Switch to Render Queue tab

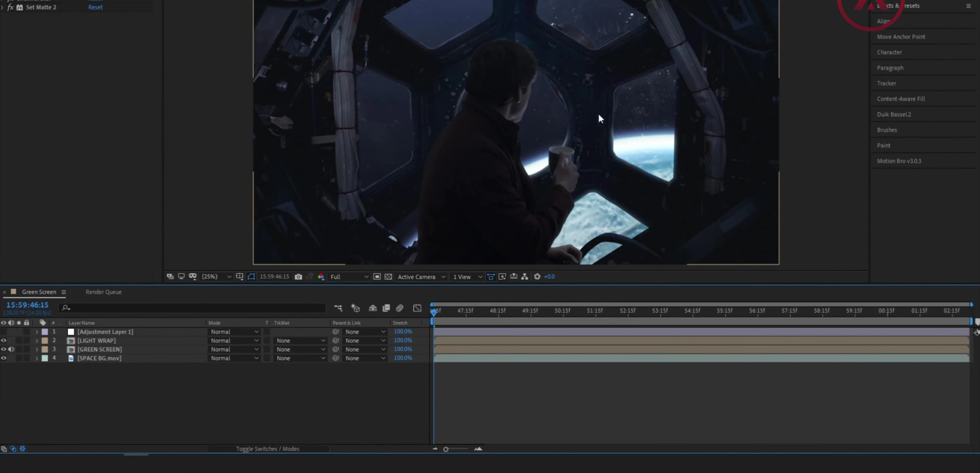pos(104,292)
